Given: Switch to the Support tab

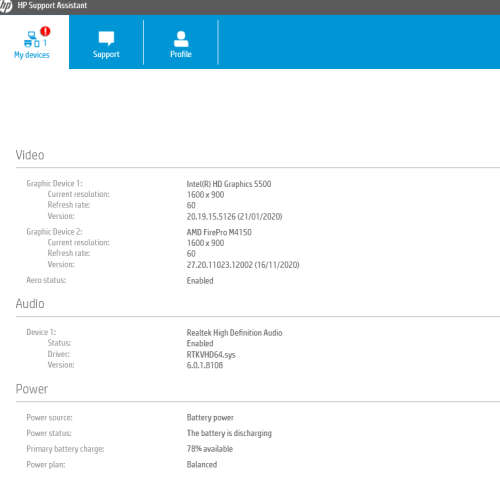Looking at the screenshot, I should click(x=106, y=42).
